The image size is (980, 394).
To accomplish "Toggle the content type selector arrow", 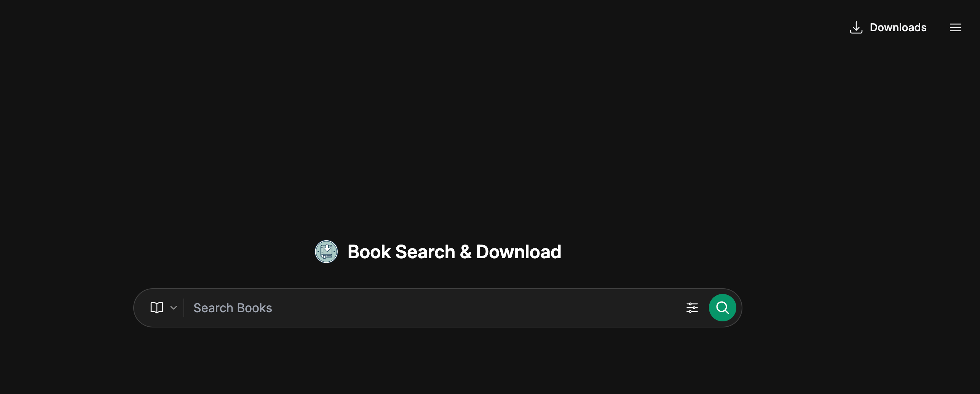I will pyautogui.click(x=174, y=308).
